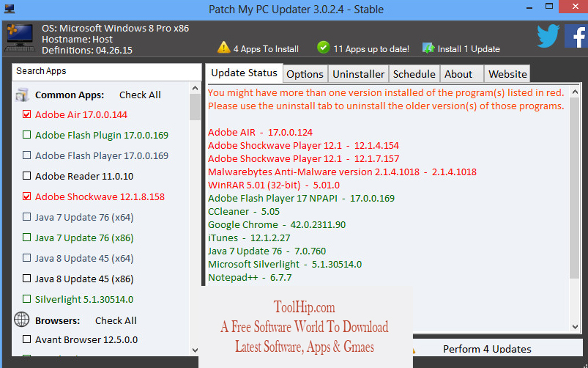The image size is (588, 368).
Task: Click the app list scrollbar thumb
Action: 195,107
